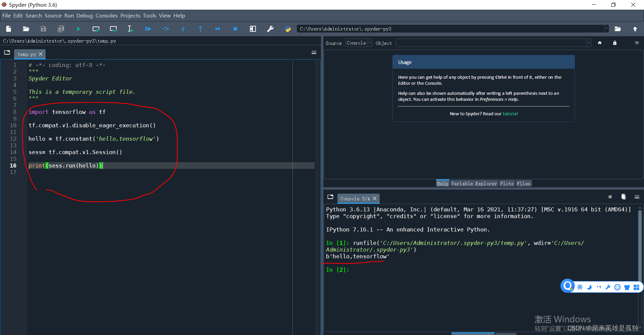
Task: Start debugging the file
Action: pos(148,29)
